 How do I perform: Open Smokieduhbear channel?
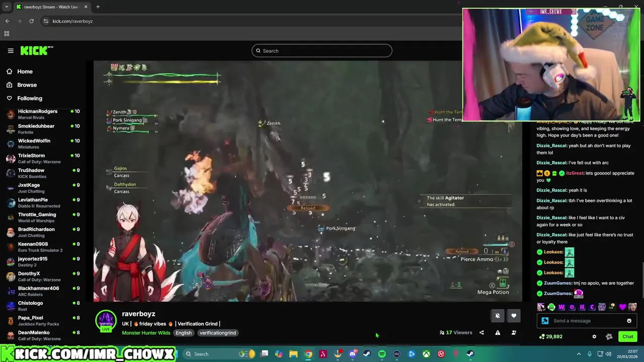tap(43, 129)
